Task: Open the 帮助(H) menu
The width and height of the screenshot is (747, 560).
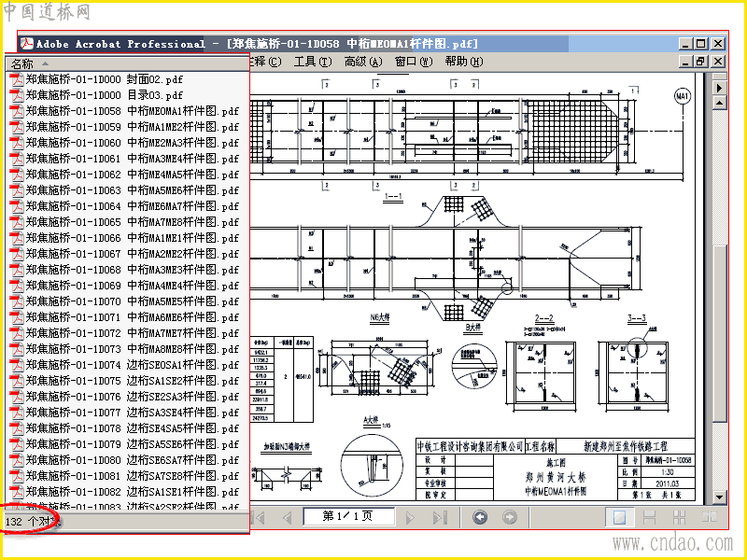Action: pos(464,62)
